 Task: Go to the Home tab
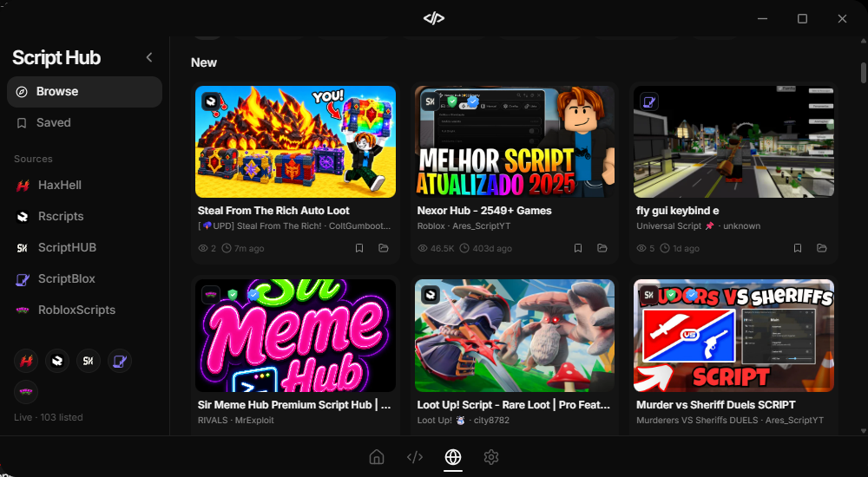[x=377, y=457]
